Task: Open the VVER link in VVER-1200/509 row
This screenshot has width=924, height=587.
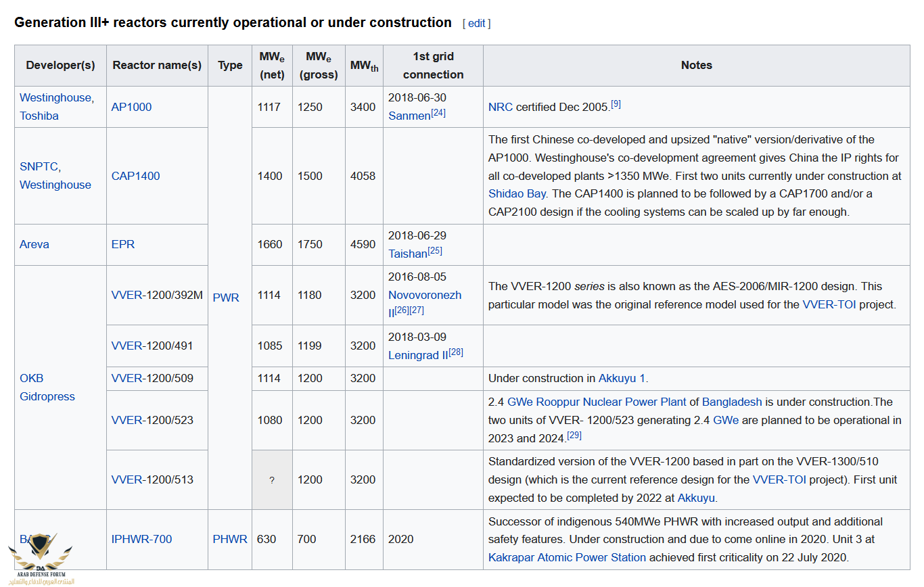Action: click(x=127, y=378)
